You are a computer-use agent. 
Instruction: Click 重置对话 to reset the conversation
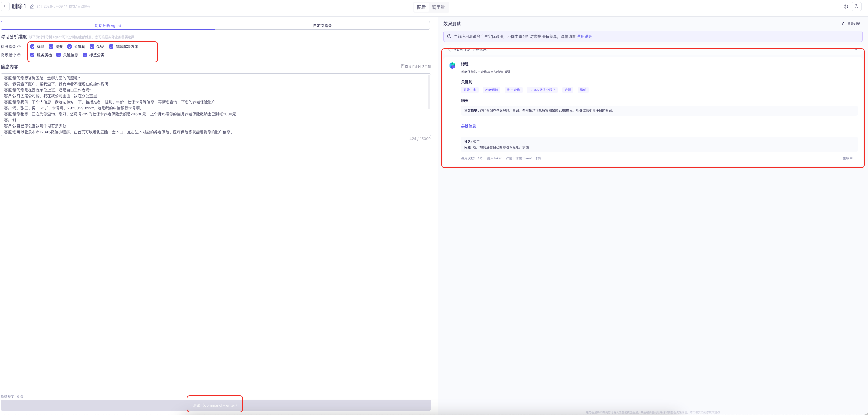coord(852,24)
